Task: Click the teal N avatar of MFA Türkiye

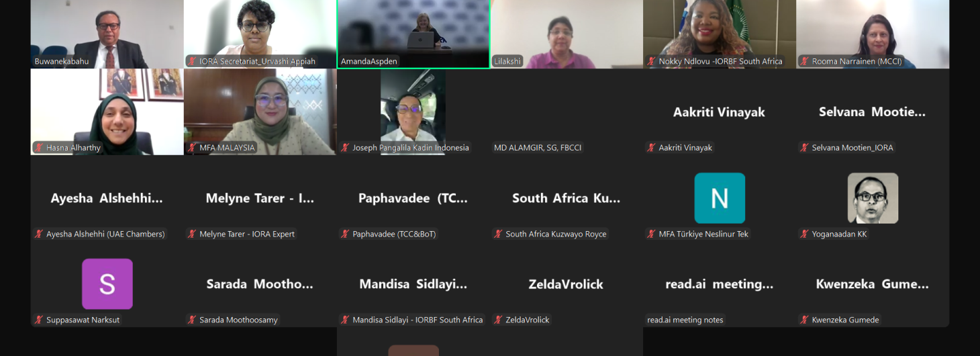Action: tap(720, 198)
